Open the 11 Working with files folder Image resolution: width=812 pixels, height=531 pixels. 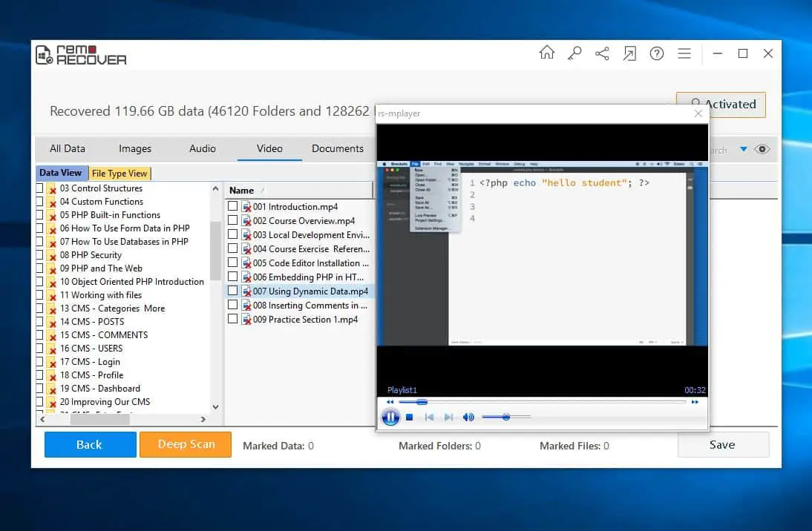pos(101,295)
